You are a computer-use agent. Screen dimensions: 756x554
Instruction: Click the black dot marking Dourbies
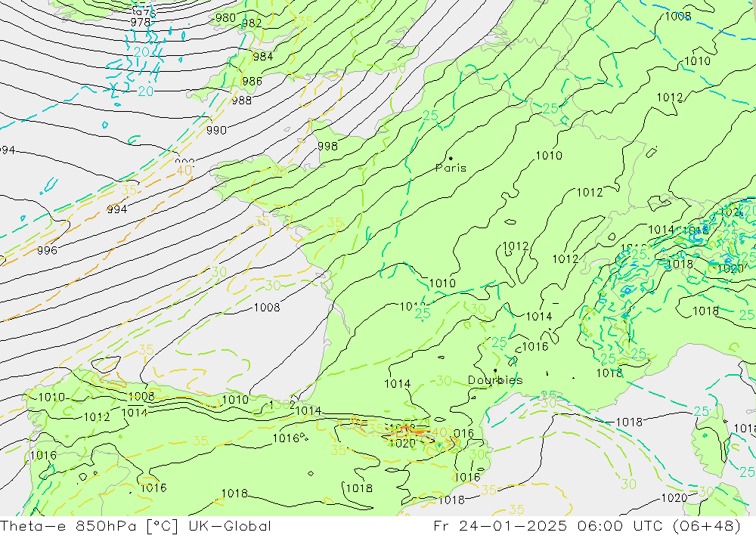point(495,370)
